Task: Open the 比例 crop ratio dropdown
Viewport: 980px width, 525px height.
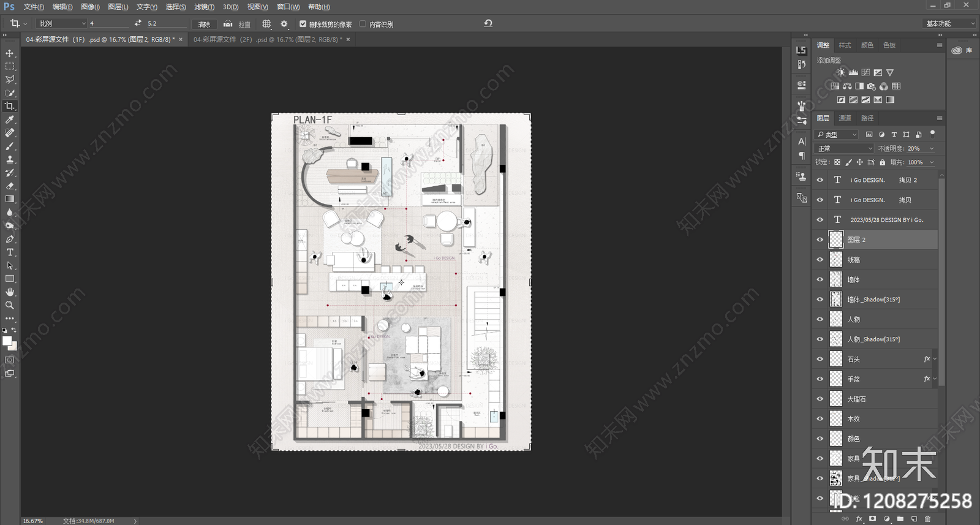Action: pos(62,23)
